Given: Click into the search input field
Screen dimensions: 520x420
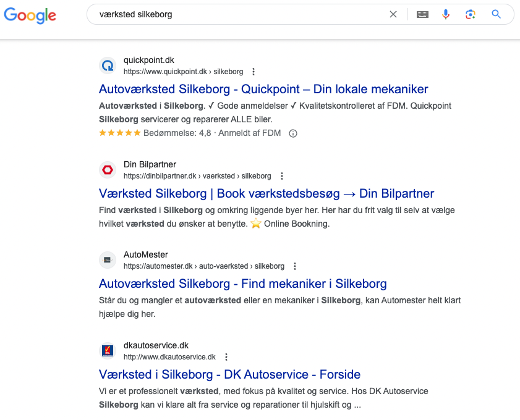Looking at the screenshot, I should click(235, 14).
